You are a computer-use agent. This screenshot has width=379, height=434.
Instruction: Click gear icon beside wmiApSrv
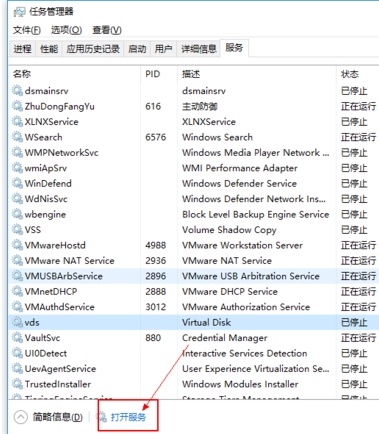pyautogui.click(x=17, y=168)
